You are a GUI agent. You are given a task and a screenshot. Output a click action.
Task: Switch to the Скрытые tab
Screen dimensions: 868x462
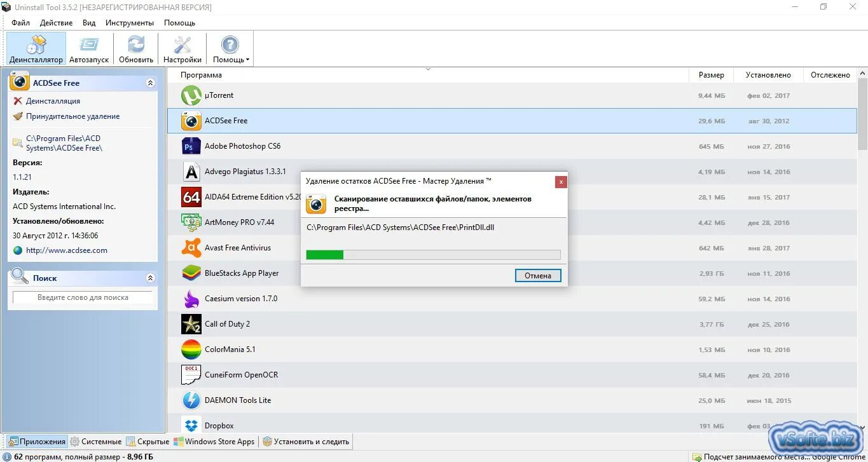[148, 441]
